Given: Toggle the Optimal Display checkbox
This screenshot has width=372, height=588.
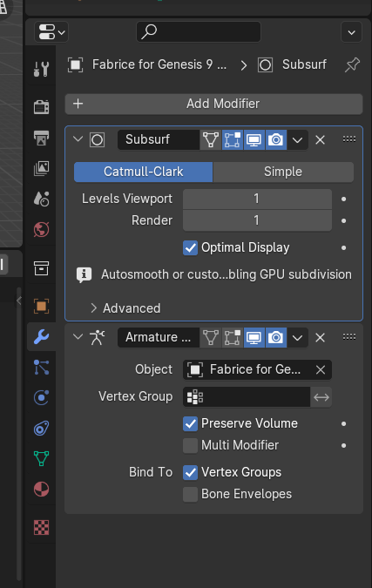Looking at the screenshot, I should click(191, 248).
